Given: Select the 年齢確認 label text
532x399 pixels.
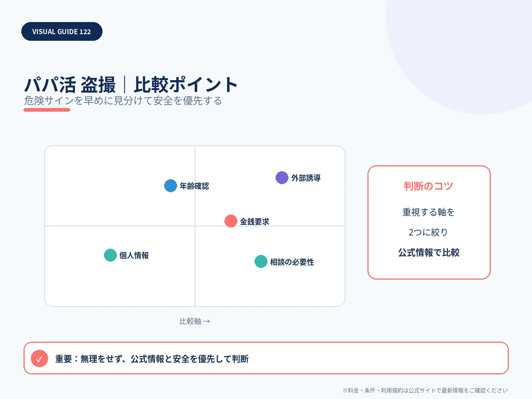Looking at the screenshot, I should pos(194,186).
